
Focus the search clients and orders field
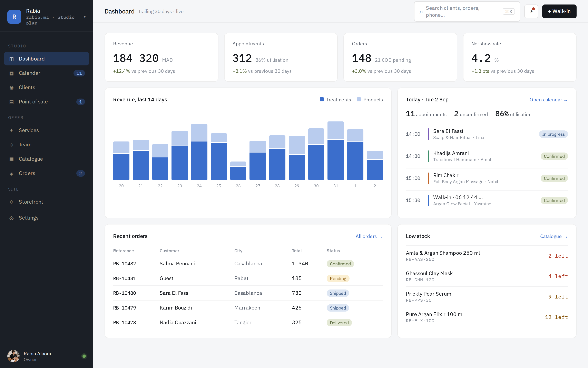pos(467,11)
